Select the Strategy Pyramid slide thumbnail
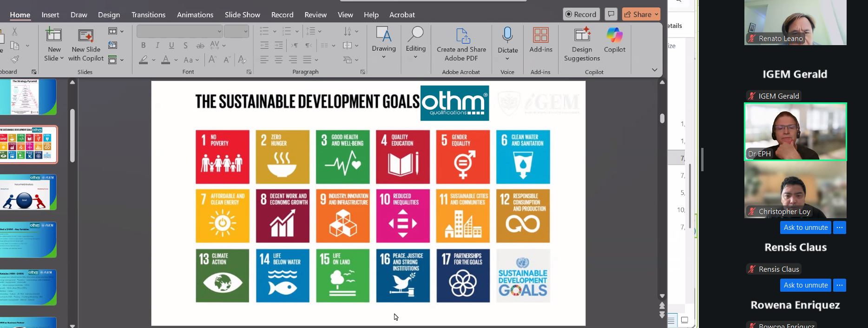The height and width of the screenshot is (328, 868). [28, 96]
